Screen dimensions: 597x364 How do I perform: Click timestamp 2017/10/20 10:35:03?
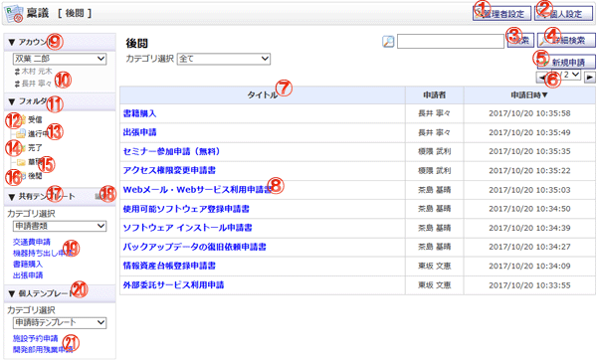[529, 190]
